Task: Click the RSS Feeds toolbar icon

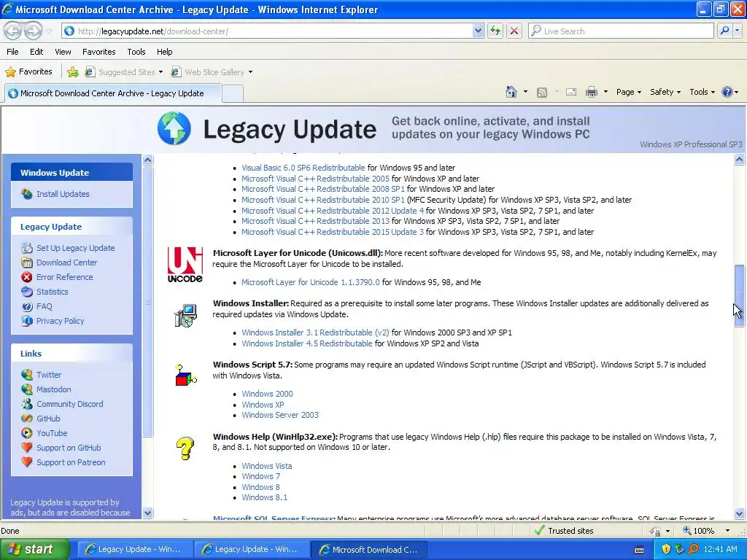Action: (x=542, y=93)
